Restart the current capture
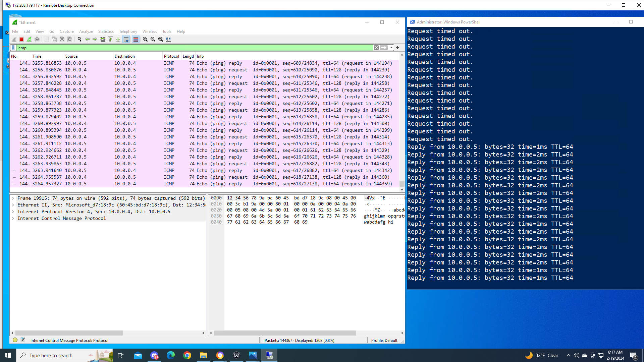 tap(29, 39)
